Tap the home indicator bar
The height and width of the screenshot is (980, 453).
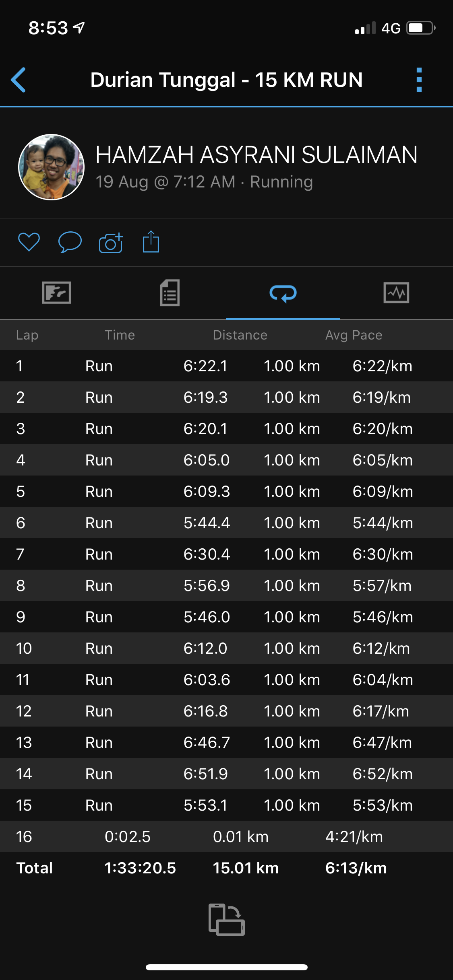pos(226,967)
